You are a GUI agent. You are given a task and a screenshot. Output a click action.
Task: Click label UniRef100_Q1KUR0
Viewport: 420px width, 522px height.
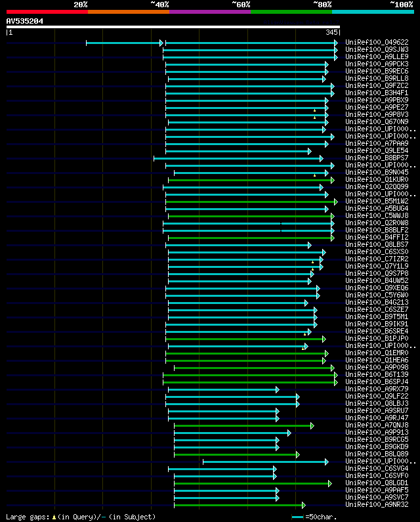tap(377, 179)
